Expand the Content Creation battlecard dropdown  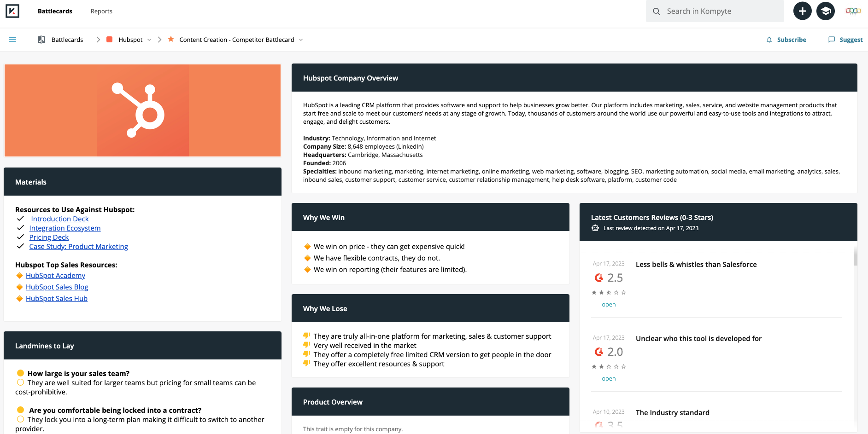pyautogui.click(x=301, y=40)
